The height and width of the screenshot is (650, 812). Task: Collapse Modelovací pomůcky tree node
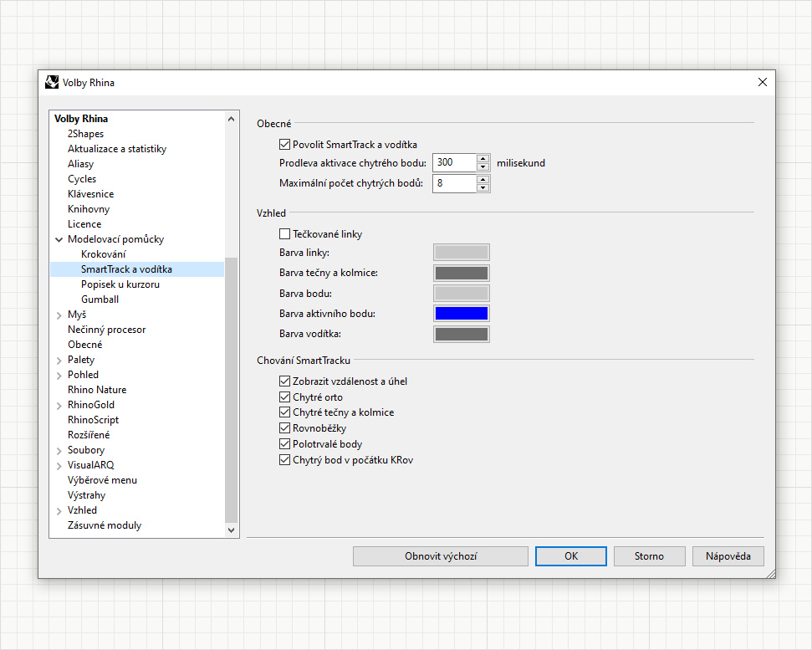pos(59,240)
